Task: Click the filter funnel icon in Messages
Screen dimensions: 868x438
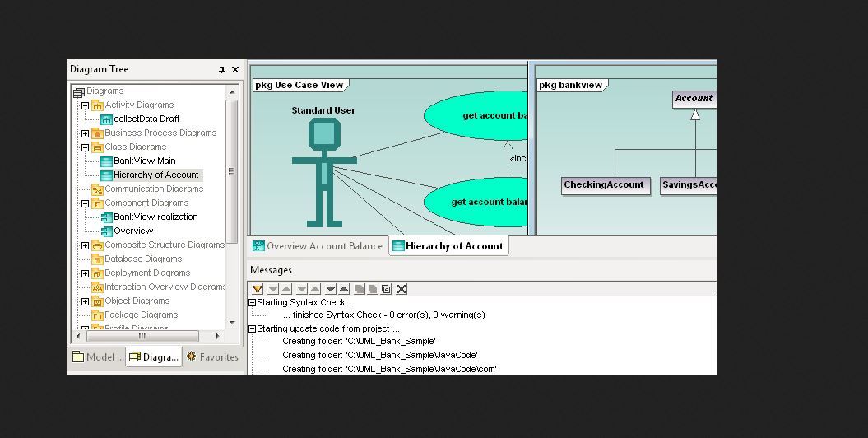Action: pyautogui.click(x=258, y=289)
